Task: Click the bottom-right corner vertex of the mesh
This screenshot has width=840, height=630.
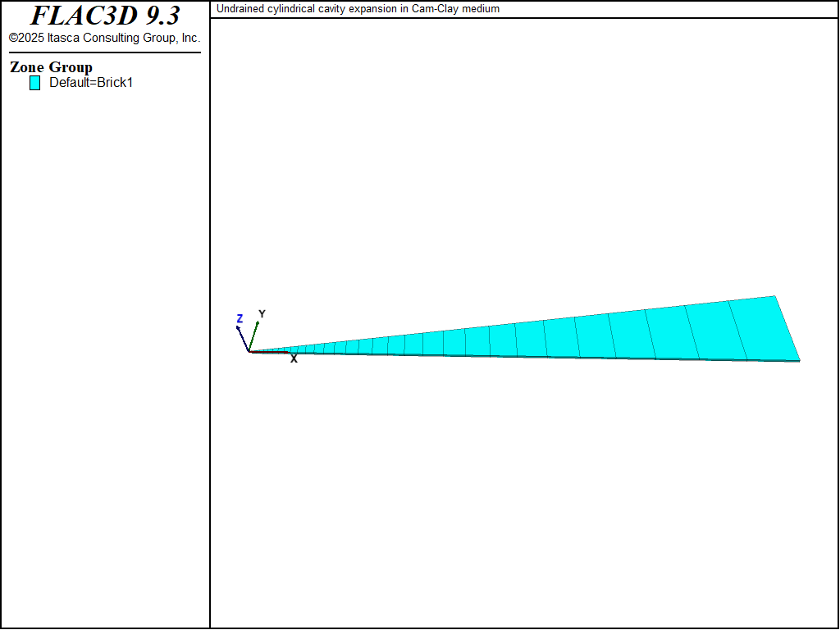Action: [800, 360]
